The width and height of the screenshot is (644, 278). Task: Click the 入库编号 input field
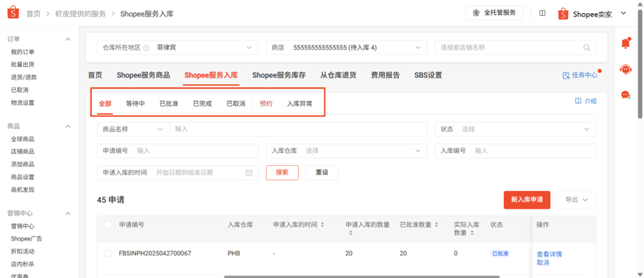point(515,151)
